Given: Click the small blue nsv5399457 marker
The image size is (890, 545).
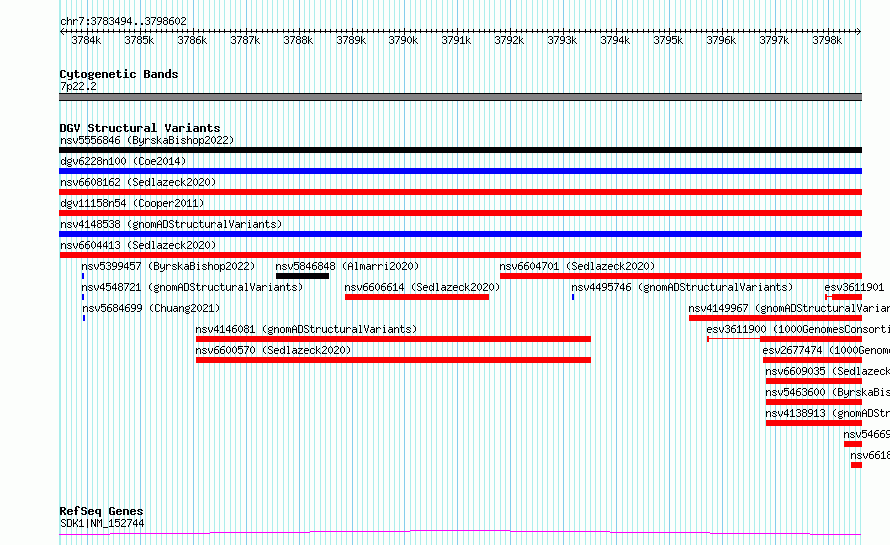Looking at the screenshot, I should pyautogui.click(x=83, y=276).
